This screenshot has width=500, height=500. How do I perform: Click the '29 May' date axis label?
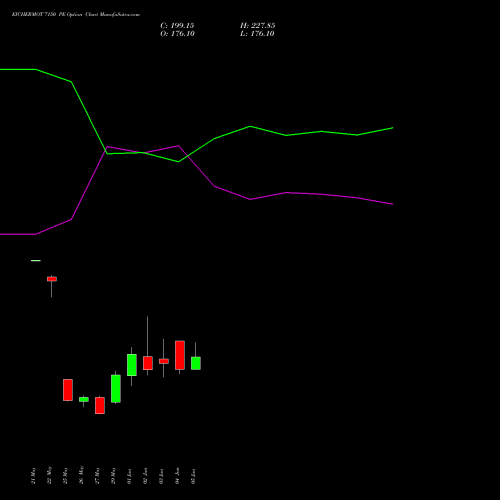pyautogui.click(x=113, y=476)
